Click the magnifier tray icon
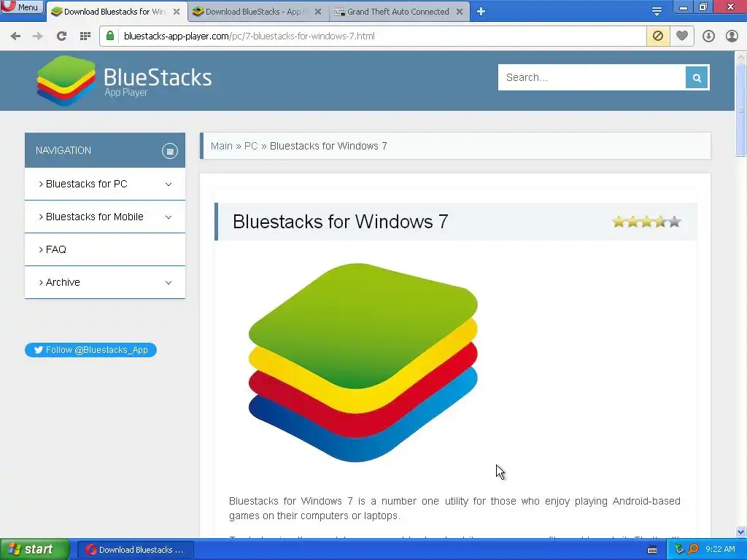Viewport: 747px width, 560px height. pyautogui.click(x=694, y=549)
